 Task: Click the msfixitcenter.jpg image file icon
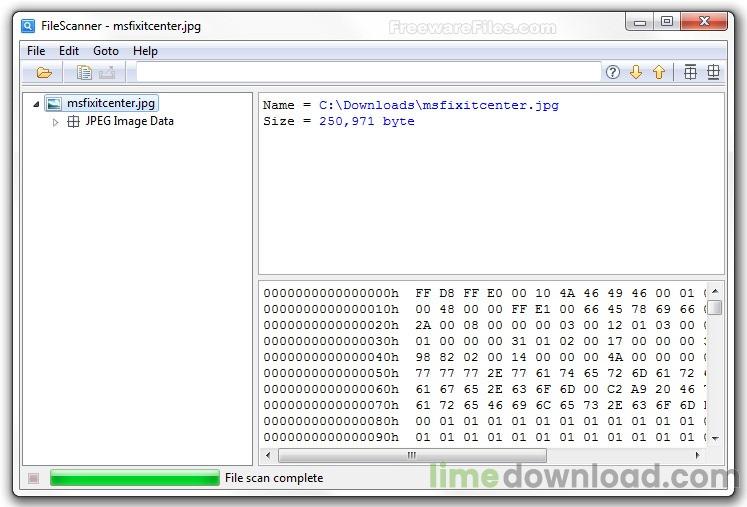54,103
